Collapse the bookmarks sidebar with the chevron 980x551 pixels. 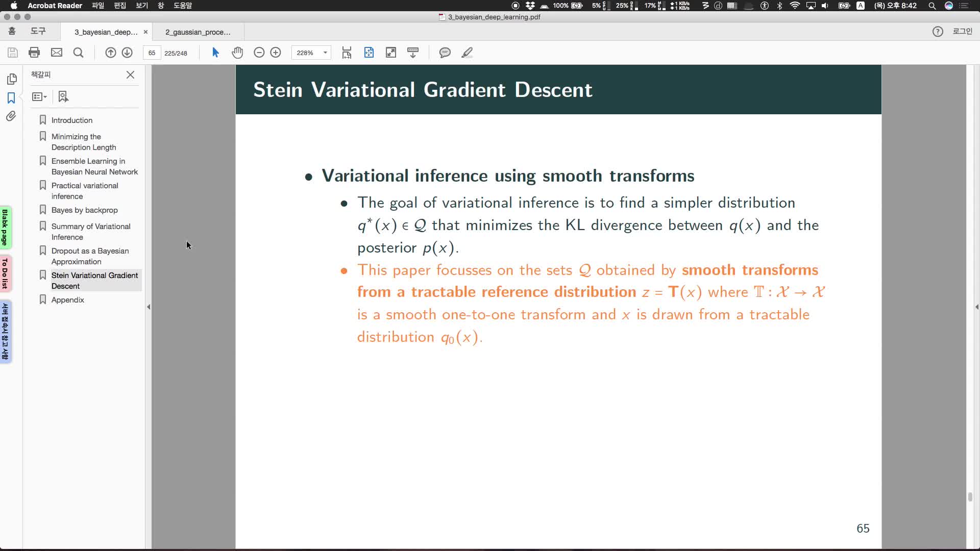[x=149, y=307]
